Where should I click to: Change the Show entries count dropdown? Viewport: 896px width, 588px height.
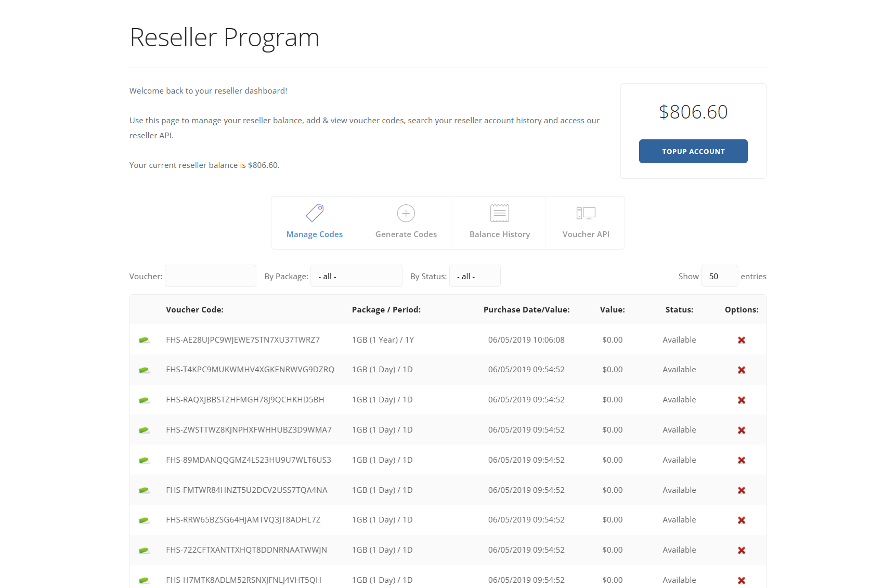[x=719, y=276]
